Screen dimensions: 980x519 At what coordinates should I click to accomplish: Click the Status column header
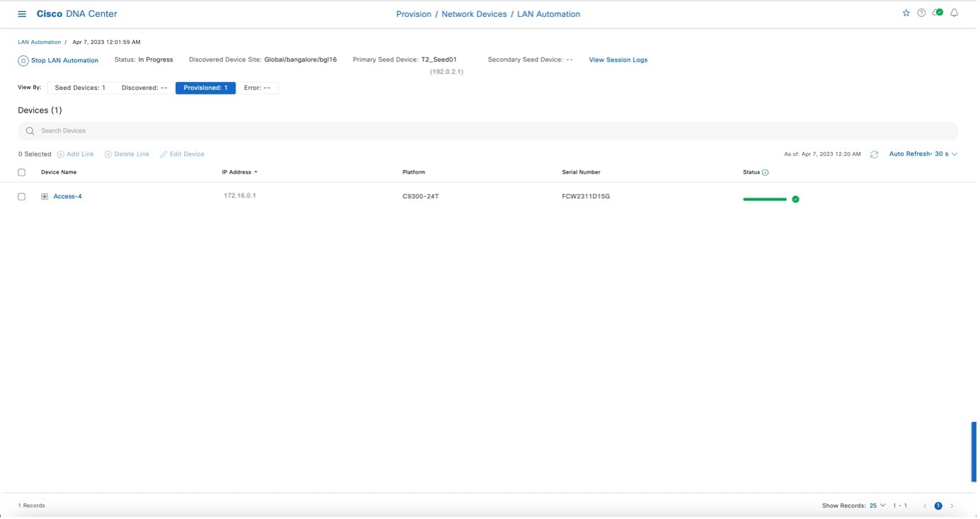click(754, 173)
